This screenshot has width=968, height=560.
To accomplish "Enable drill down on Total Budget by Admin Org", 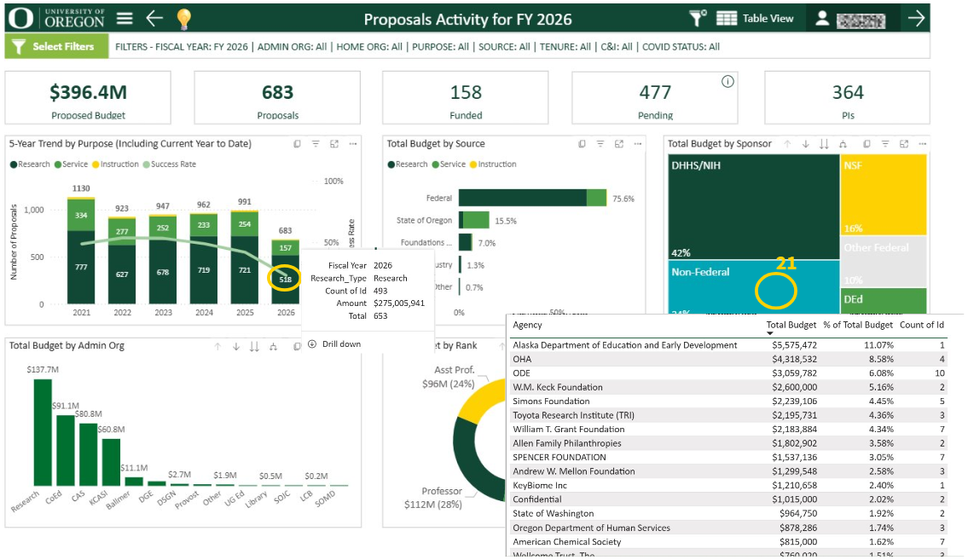I will pos(236,347).
